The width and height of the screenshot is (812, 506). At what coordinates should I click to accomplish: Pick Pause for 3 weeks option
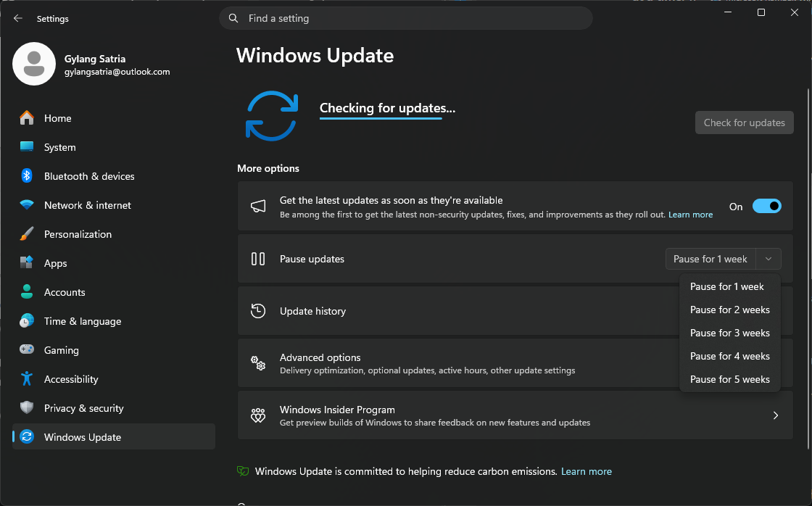tap(729, 333)
